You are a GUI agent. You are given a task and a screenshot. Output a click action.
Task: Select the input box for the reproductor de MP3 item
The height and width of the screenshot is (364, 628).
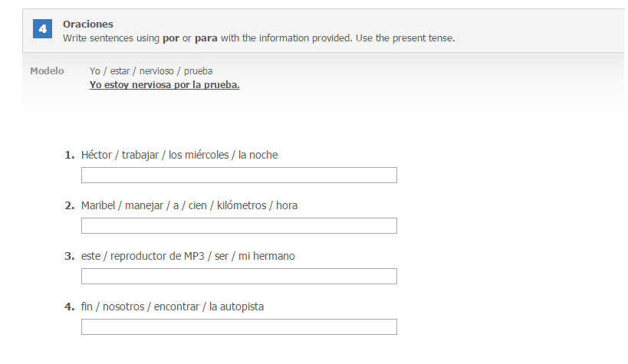click(x=239, y=277)
